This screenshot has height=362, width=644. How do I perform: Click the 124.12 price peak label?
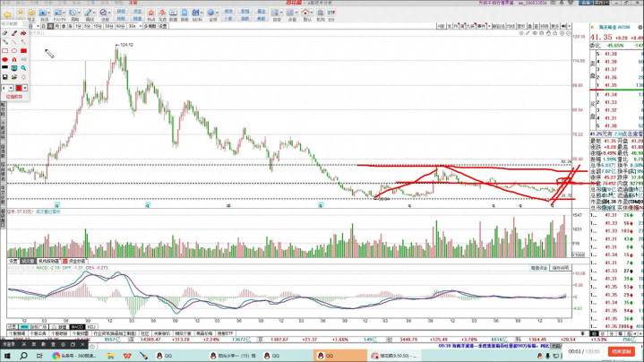click(125, 44)
